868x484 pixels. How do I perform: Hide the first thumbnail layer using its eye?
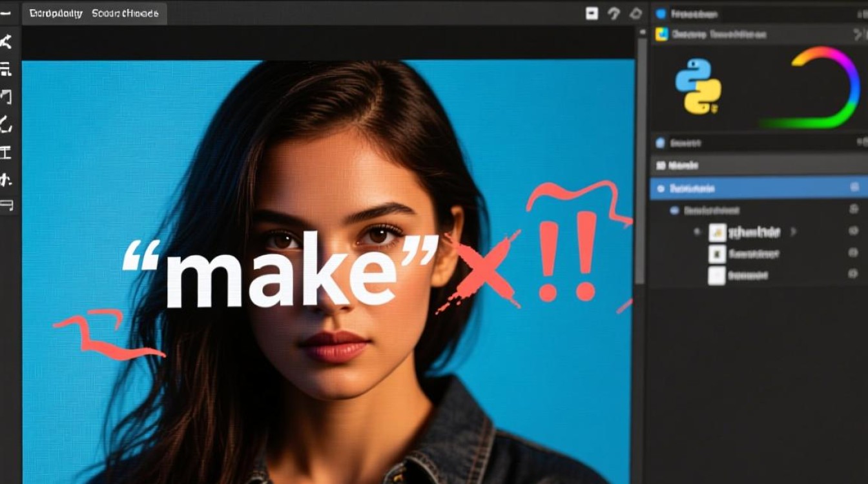click(854, 232)
